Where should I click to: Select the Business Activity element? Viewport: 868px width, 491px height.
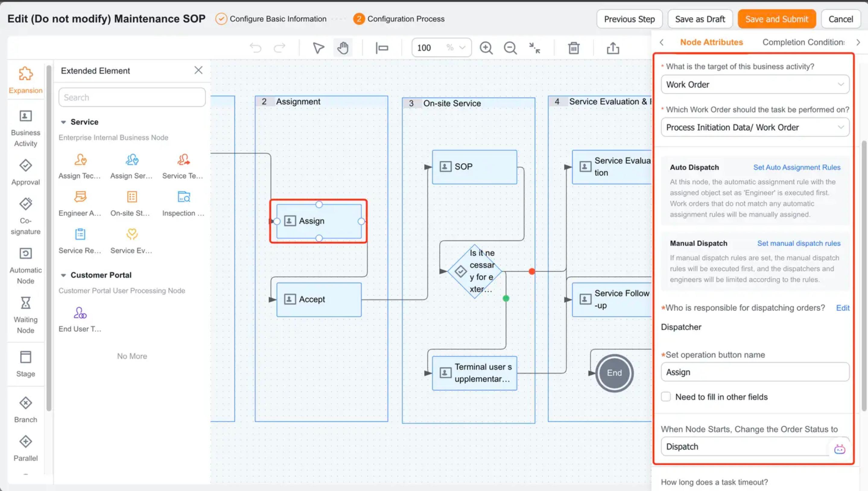(26, 129)
